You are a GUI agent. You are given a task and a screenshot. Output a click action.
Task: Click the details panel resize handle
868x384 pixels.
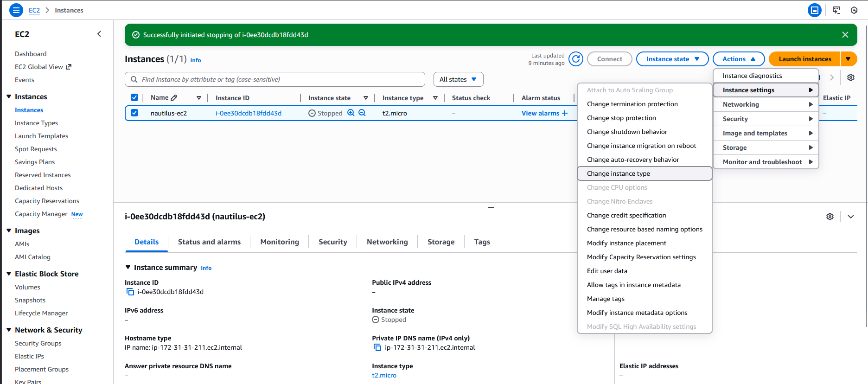coord(491,207)
